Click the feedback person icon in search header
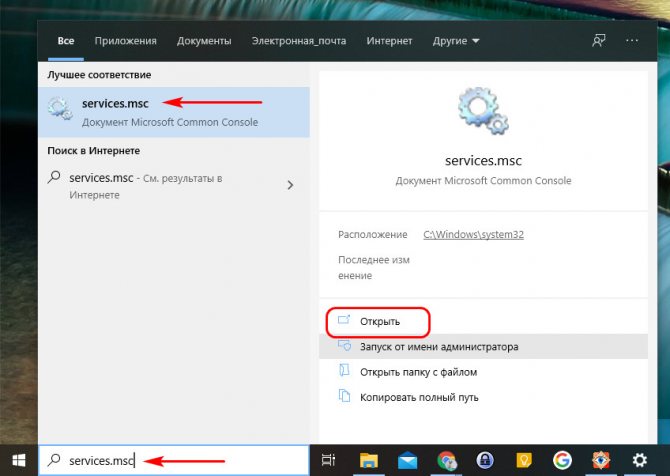The height and width of the screenshot is (476, 670). tap(599, 41)
